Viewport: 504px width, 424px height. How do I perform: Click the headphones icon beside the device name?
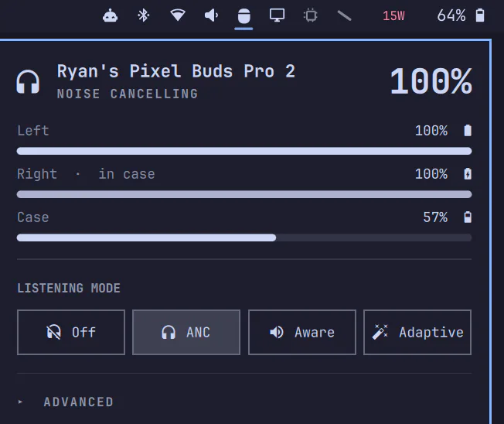[28, 82]
